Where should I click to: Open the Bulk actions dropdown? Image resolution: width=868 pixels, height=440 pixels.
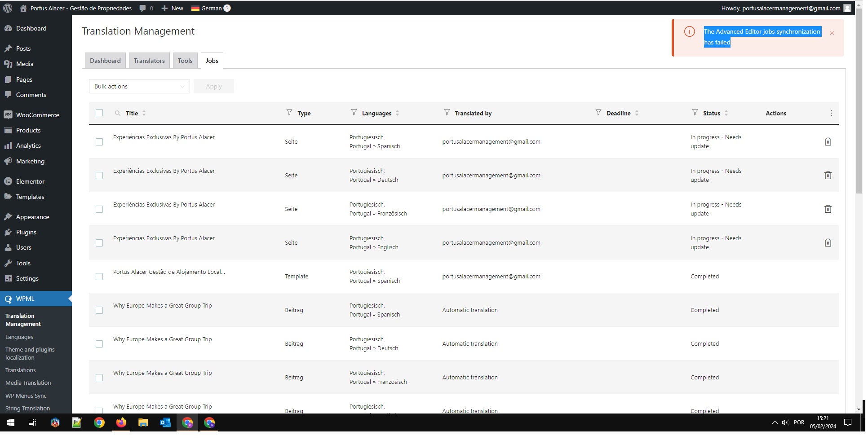coord(139,86)
